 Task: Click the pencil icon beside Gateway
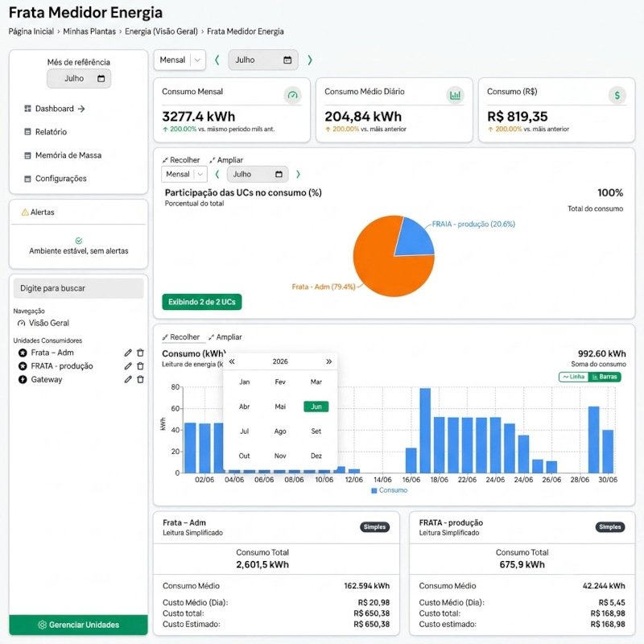click(128, 379)
